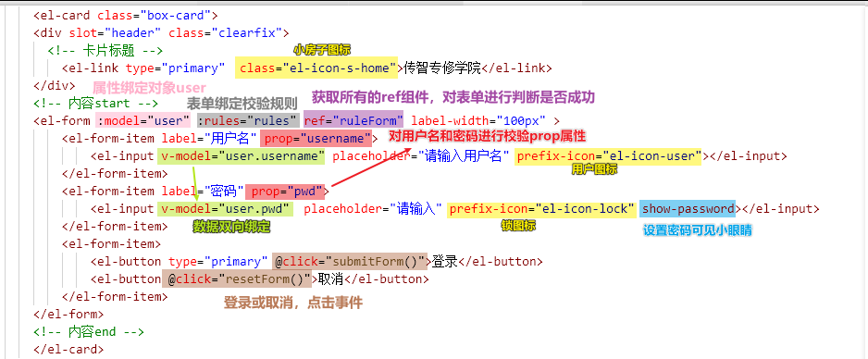
Task: Click the comment "<!-- 内容end -->"
Action: 89,332
